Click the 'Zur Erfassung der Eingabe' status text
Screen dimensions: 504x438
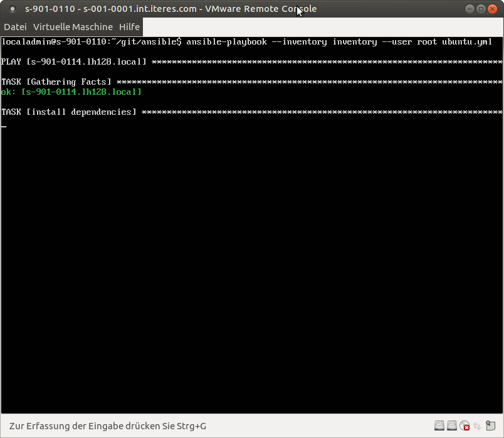click(x=108, y=426)
